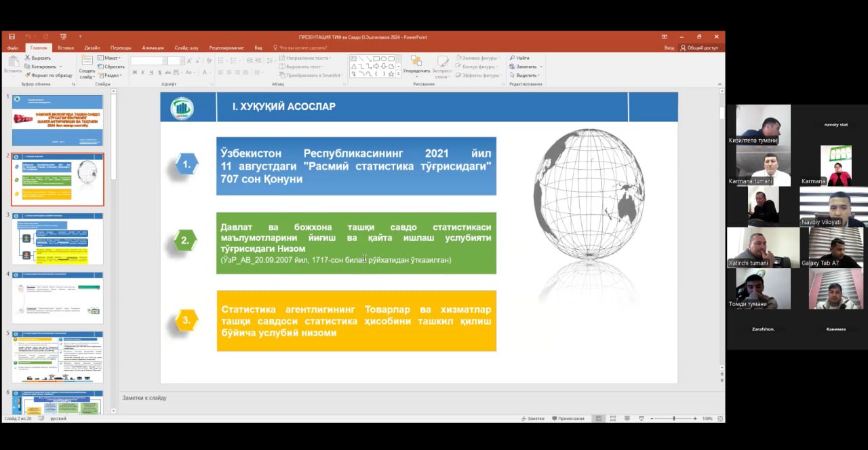Open Заменить replace tool
This screenshot has width=868, height=450.
pos(524,67)
